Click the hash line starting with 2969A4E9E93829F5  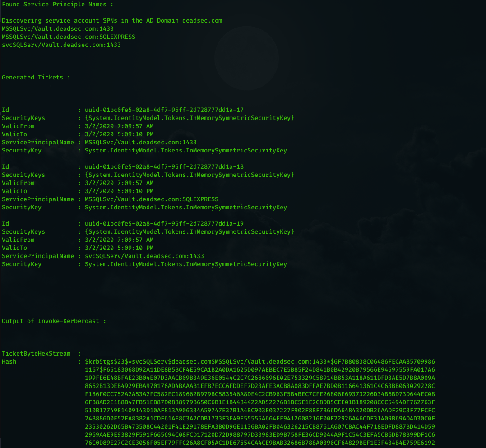coord(260,434)
